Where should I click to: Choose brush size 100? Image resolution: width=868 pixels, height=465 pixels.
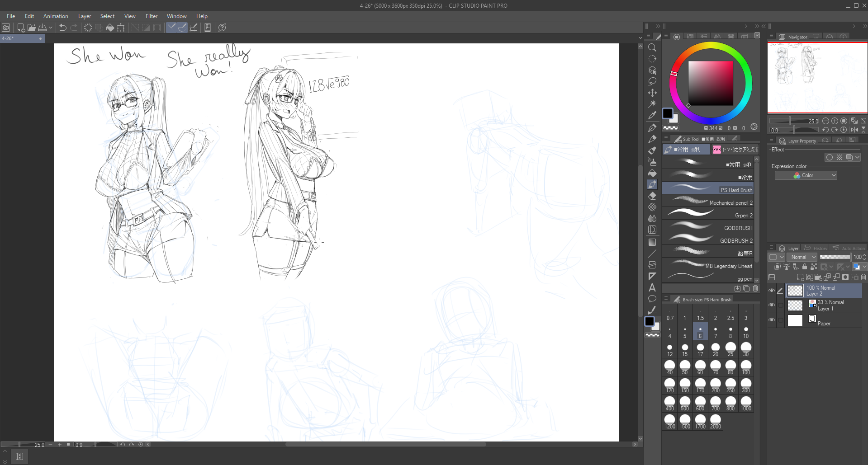point(746,367)
